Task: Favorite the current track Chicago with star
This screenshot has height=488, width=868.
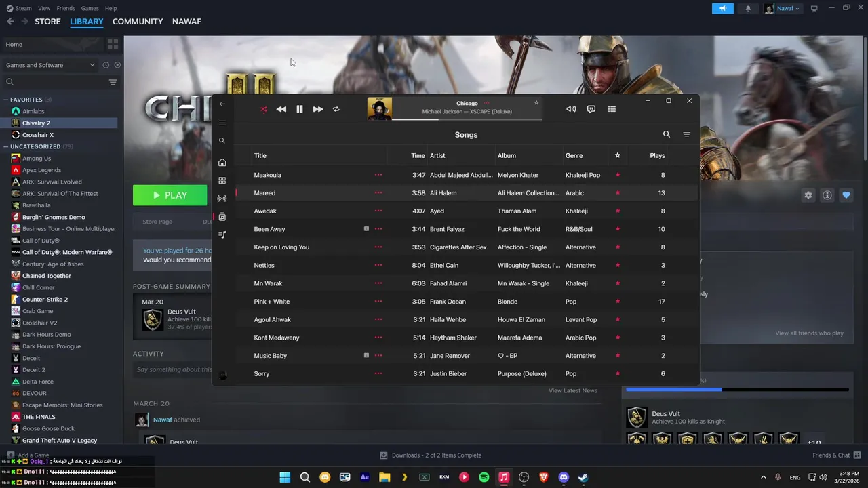Action: pyautogui.click(x=536, y=103)
